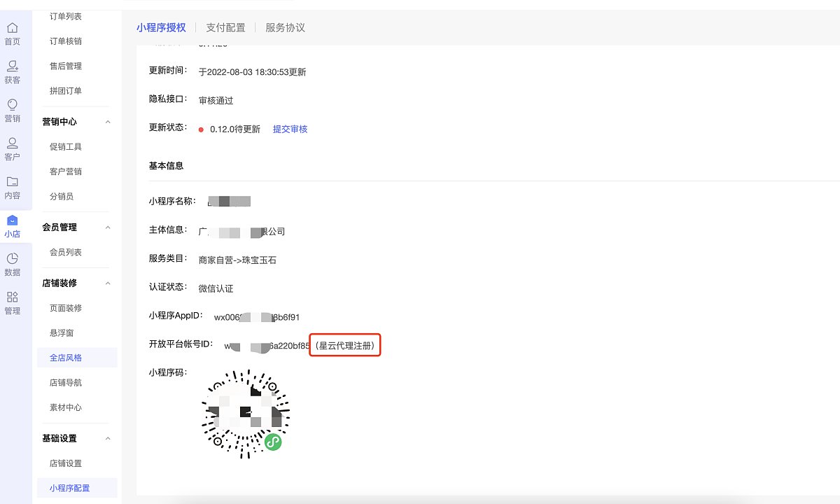Click the 微信认证 status text
The width and height of the screenshot is (840, 504).
click(x=216, y=288)
